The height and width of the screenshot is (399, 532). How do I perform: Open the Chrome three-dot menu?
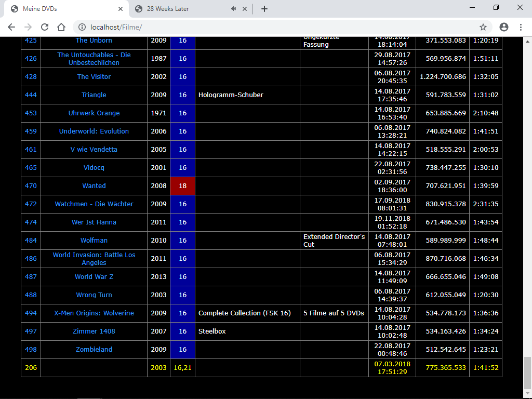(x=521, y=27)
